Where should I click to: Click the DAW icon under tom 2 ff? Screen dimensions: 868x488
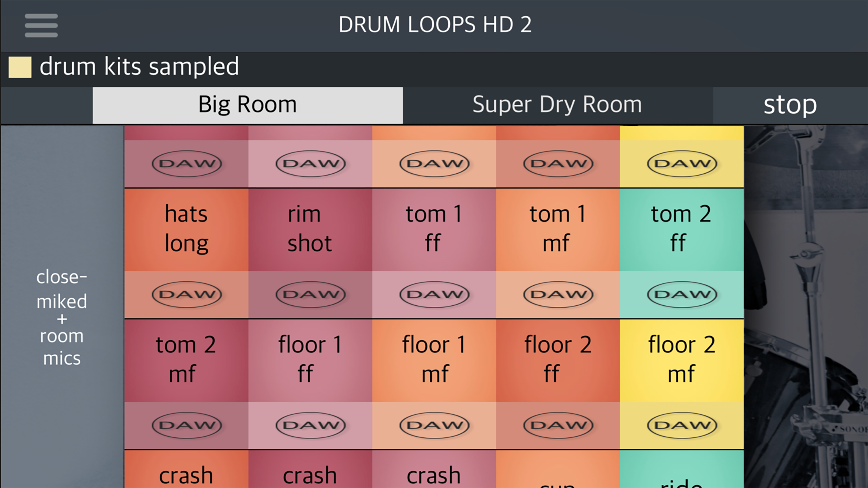(x=682, y=294)
